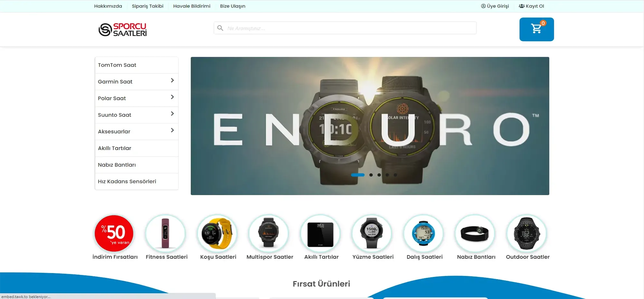Viewport: 644px width, 299px height.
Task: Open the shopping cart
Action: [x=536, y=29]
